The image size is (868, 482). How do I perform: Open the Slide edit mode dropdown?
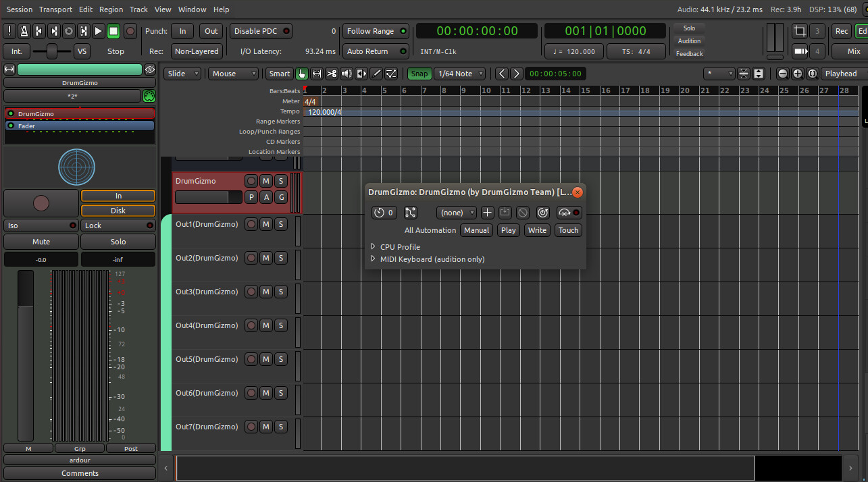(x=183, y=74)
